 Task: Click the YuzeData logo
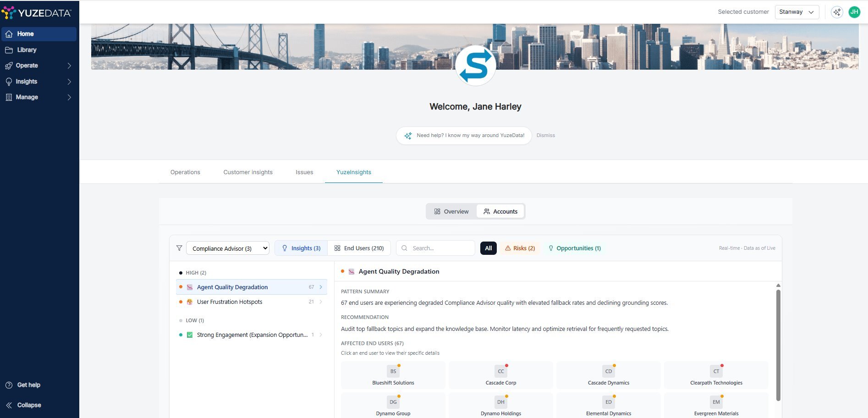click(37, 13)
